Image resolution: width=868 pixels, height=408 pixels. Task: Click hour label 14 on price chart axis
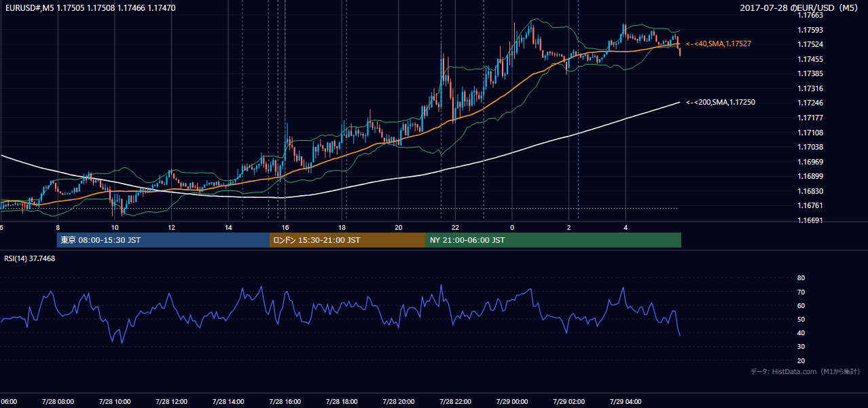point(228,227)
